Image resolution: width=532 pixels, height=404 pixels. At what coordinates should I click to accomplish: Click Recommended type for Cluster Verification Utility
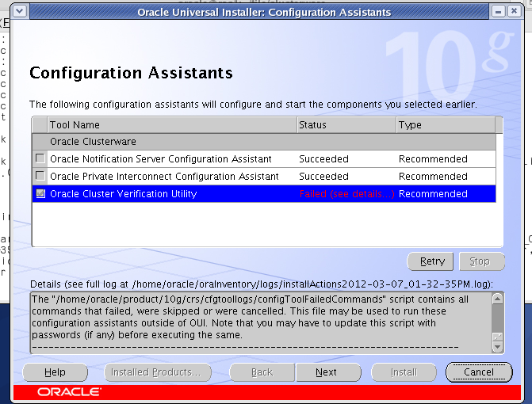click(433, 194)
